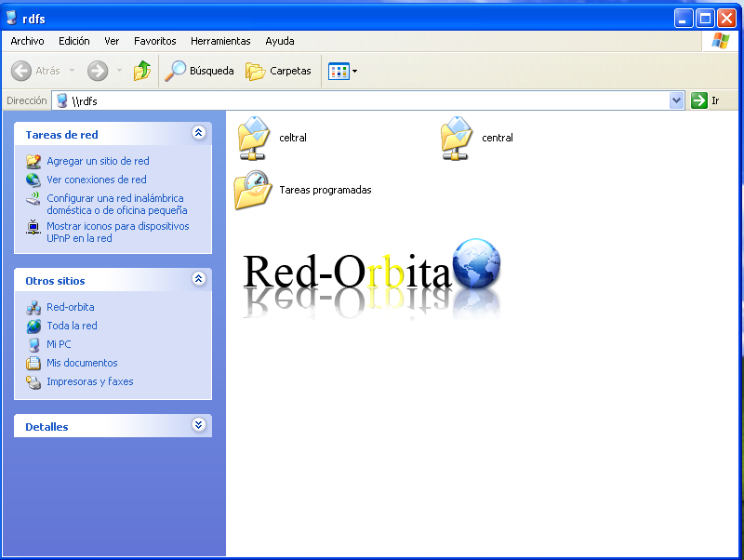Click the Toda la red globe icon
The width and height of the screenshot is (744, 560).
(33, 326)
